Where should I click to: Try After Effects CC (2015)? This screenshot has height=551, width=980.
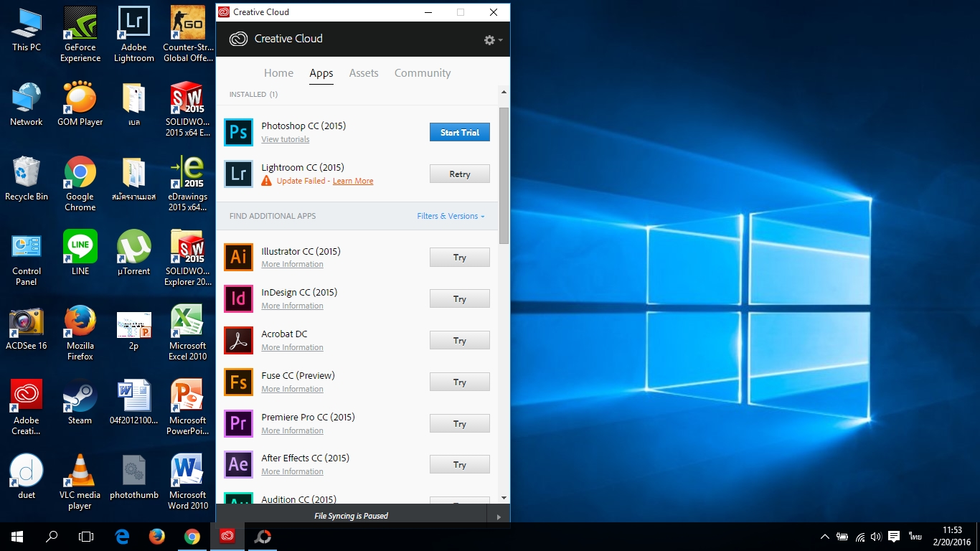click(x=460, y=464)
